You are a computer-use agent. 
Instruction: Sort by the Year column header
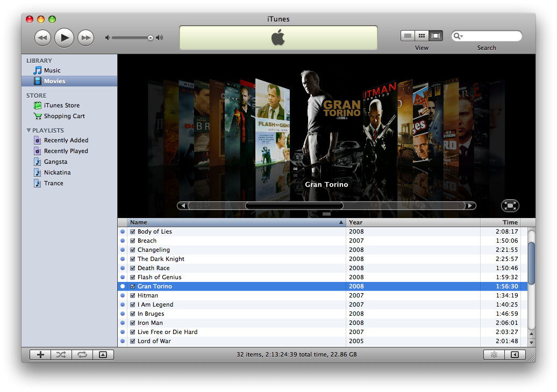[413, 222]
